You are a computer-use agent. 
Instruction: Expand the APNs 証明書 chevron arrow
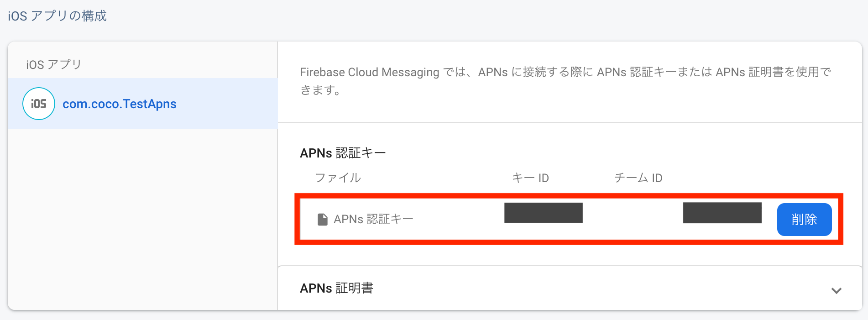(x=836, y=290)
